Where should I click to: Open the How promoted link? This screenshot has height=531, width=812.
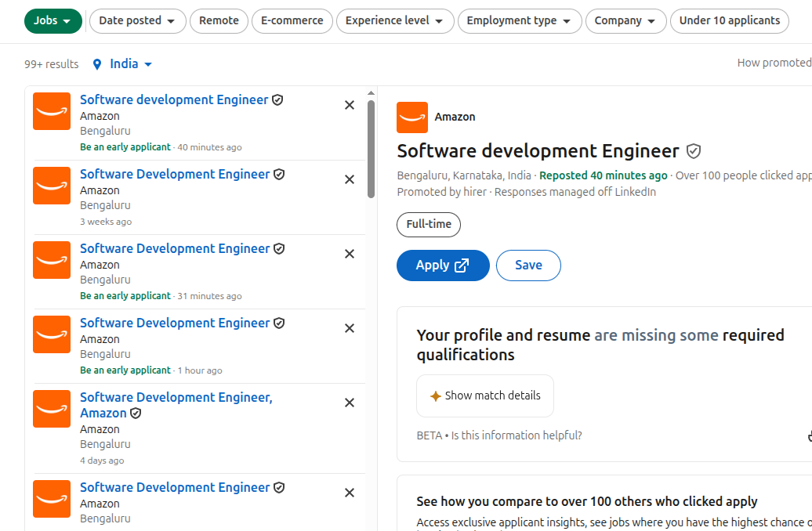[x=774, y=63]
